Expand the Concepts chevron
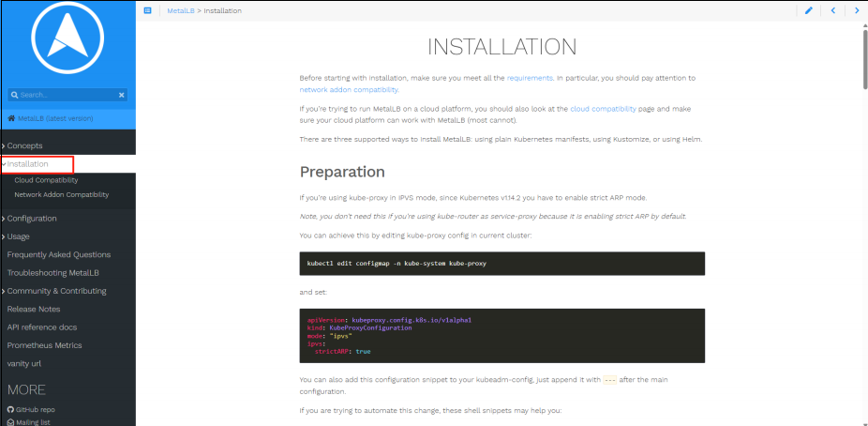Screen dimensions: 868x426 (x=4, y=146)
